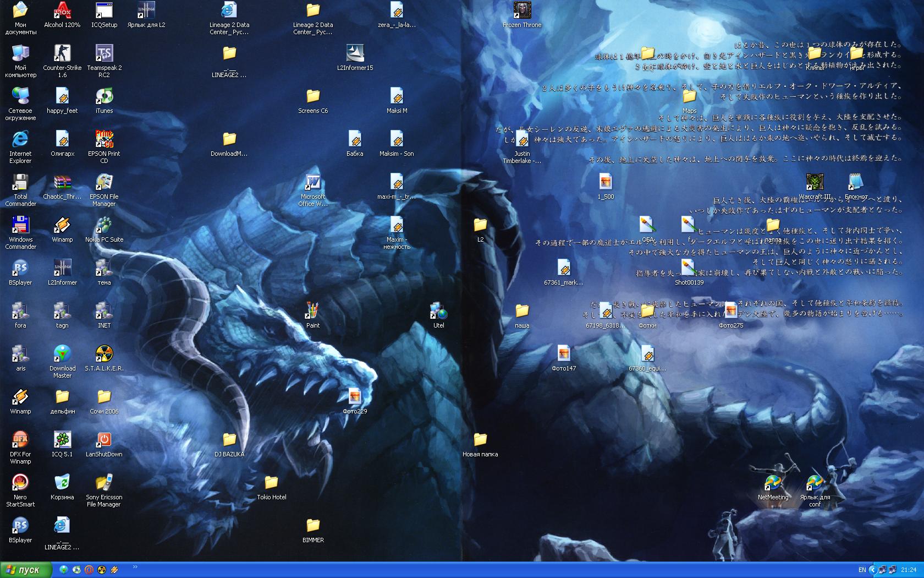Open Shot00139 screenshot file
The height and width of the screenshot is (578, 924).
689,272
